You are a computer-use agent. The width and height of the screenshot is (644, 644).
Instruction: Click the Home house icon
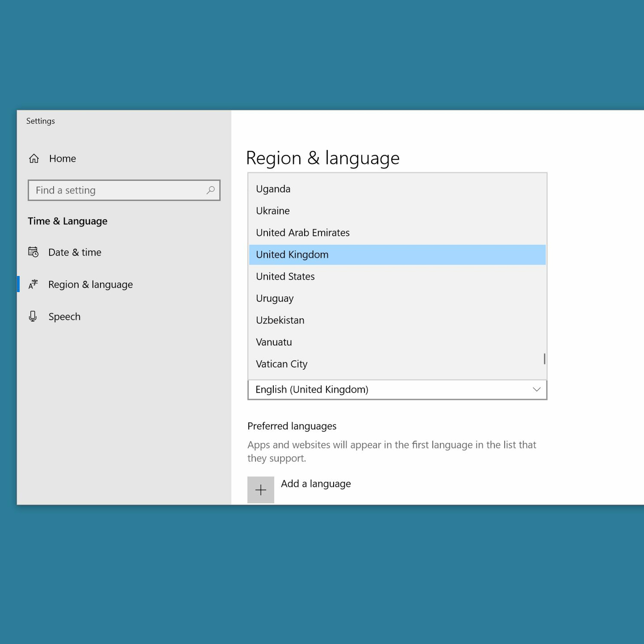tap(34, 158)
